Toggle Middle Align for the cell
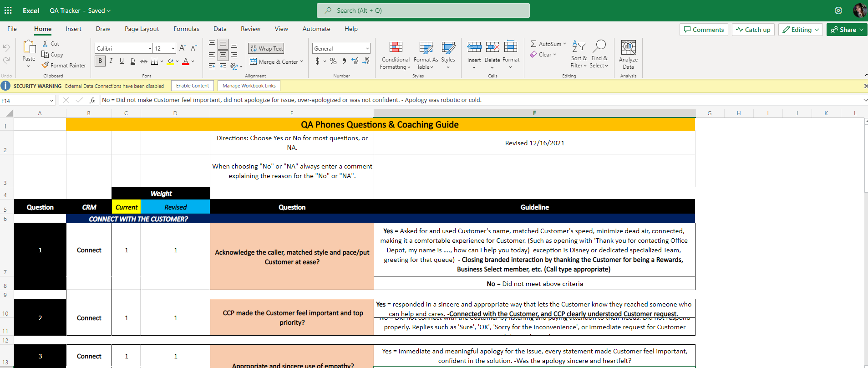 (223, 45)
